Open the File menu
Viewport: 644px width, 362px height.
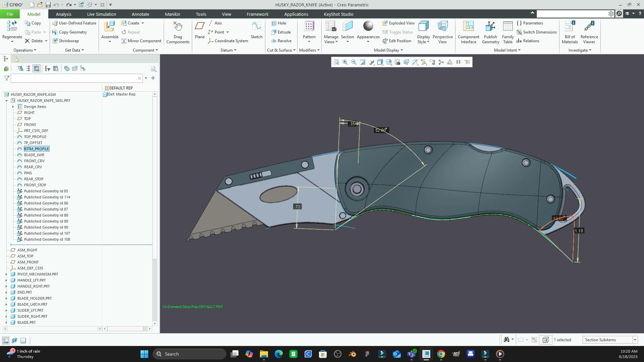coord(10,14)
